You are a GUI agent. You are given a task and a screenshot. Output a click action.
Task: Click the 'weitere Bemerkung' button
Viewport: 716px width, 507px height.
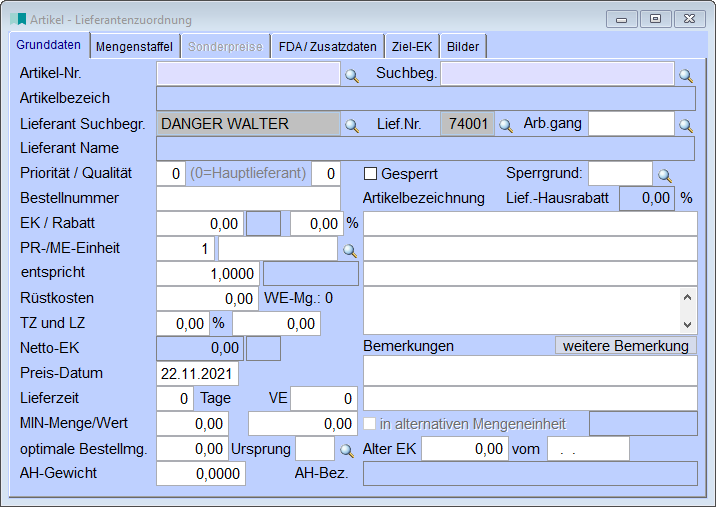point(625,346)
